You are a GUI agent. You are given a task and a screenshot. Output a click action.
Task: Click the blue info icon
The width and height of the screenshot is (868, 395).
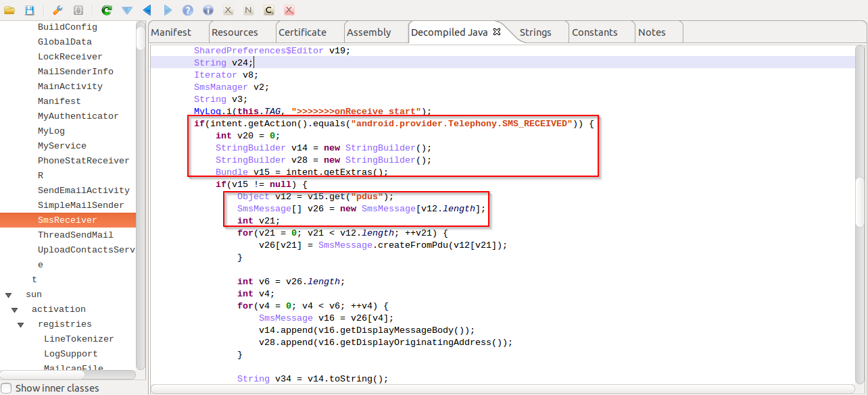208,10
